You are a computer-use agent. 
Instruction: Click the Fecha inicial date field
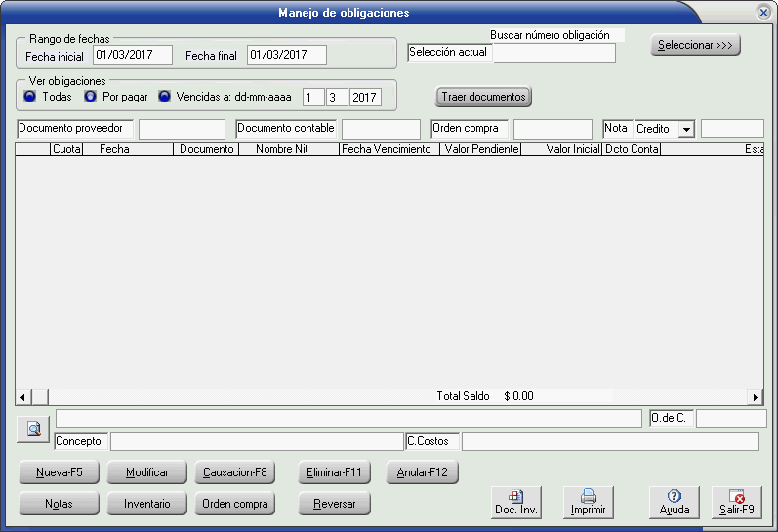[x=132, y=55]
